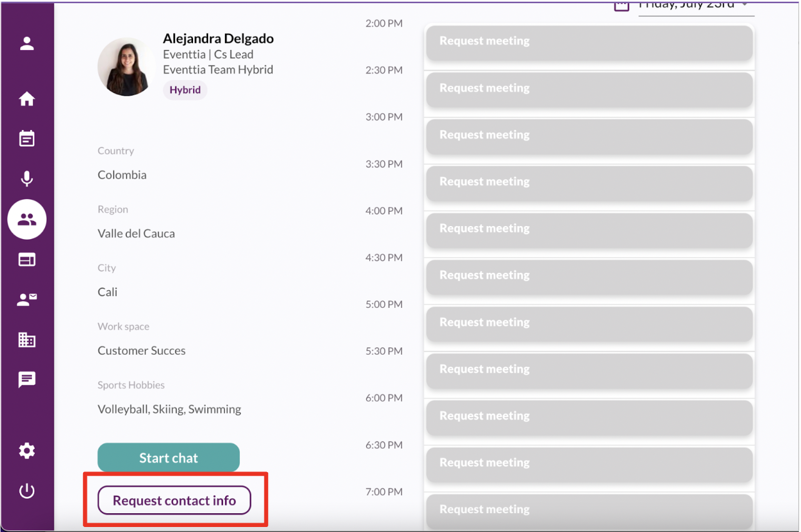Click the calendar icon beside the date
Viewport: 801px width, 532px height.
[x=621, y=6]
